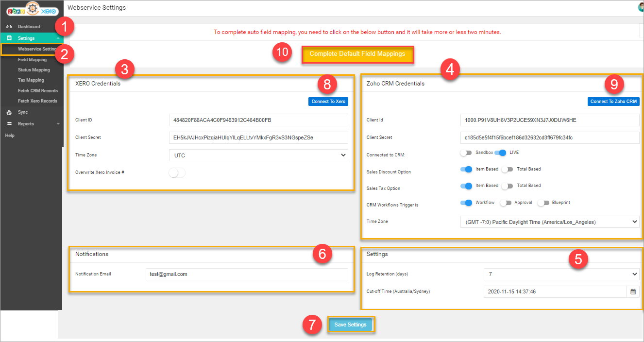Click the Connected to CRM label
Screen dimensions: 644x342
386,155
